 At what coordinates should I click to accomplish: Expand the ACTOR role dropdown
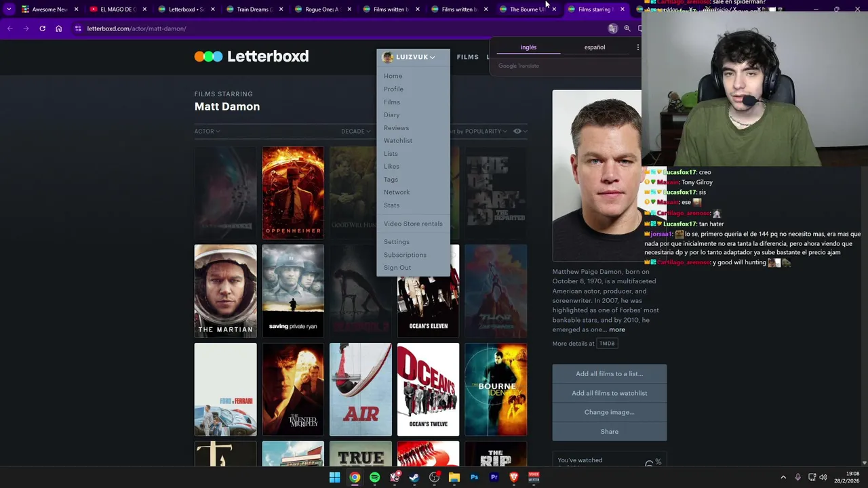click(x=207, y=131)
